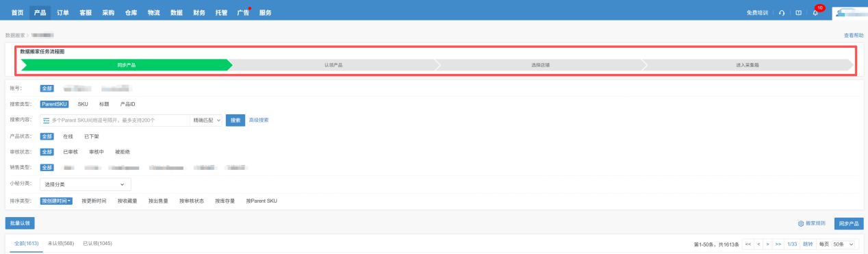Go to last page with >> button
The image size is (868, 254).
click(778, 244)
